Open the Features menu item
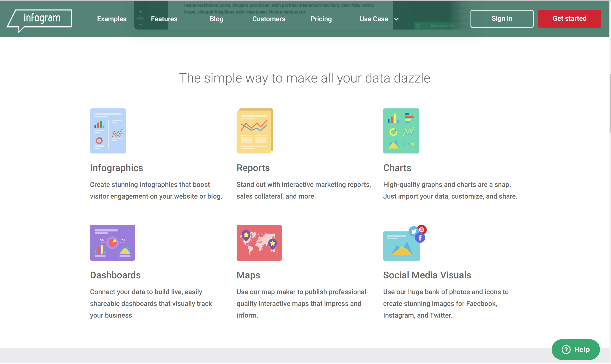This screenshot has height=364, width=611. tap(164, 19)
